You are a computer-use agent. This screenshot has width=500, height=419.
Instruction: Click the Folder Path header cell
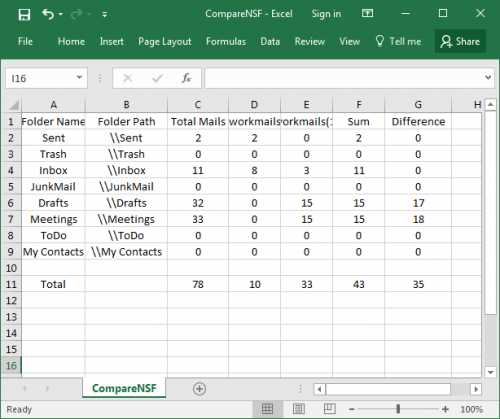point(126,122)
